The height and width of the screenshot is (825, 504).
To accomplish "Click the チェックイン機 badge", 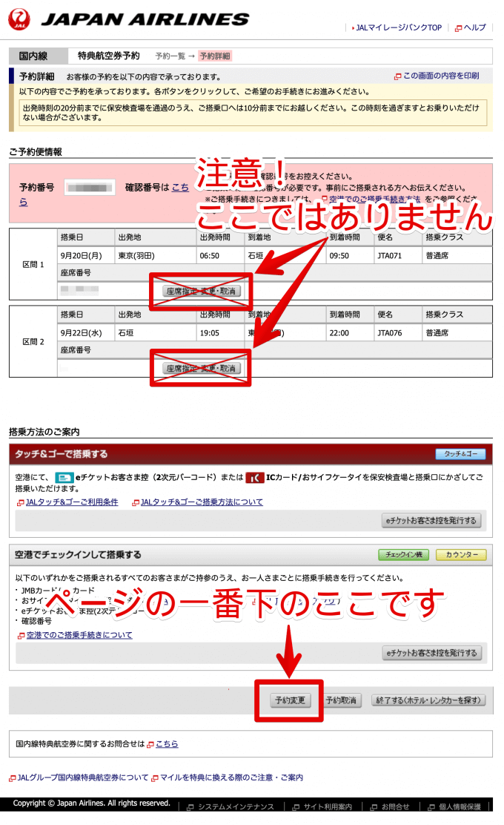I will tap(404, 554).
